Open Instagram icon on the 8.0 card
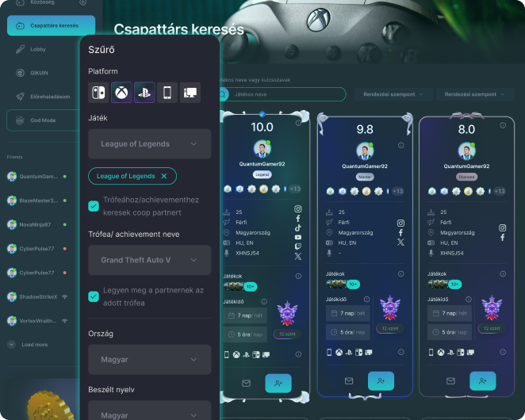The height and width of the screenshot is (420, 525). (x=502, y=227)
